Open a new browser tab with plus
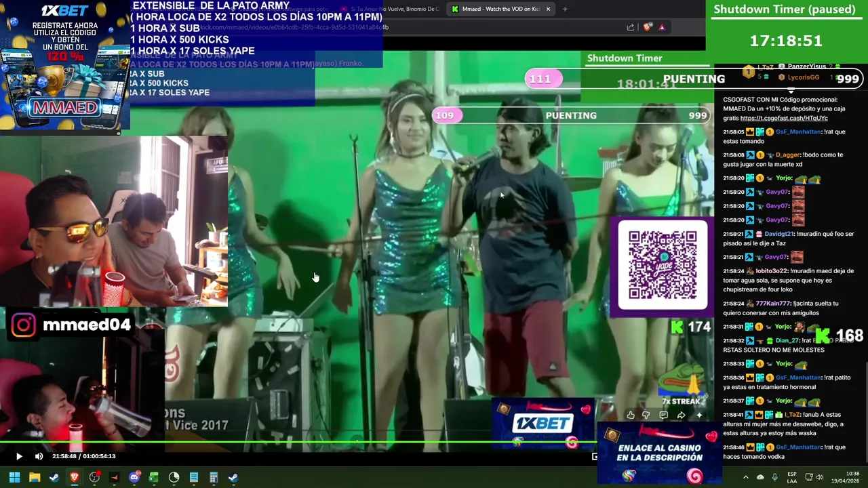Screen dimensions: 868x488 (565, 9)
